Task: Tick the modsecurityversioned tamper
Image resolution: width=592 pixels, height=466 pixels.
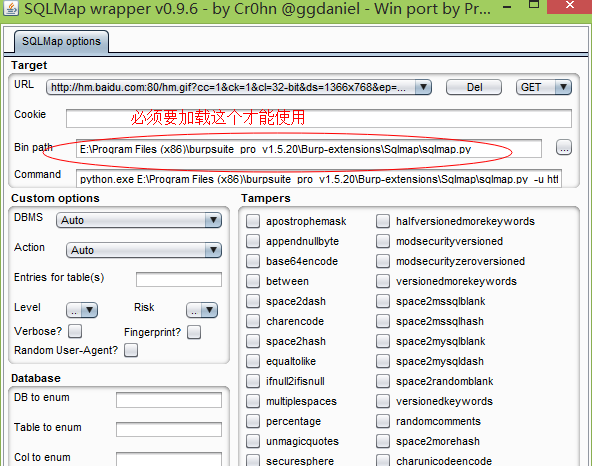Action: [x=383, y=241]
